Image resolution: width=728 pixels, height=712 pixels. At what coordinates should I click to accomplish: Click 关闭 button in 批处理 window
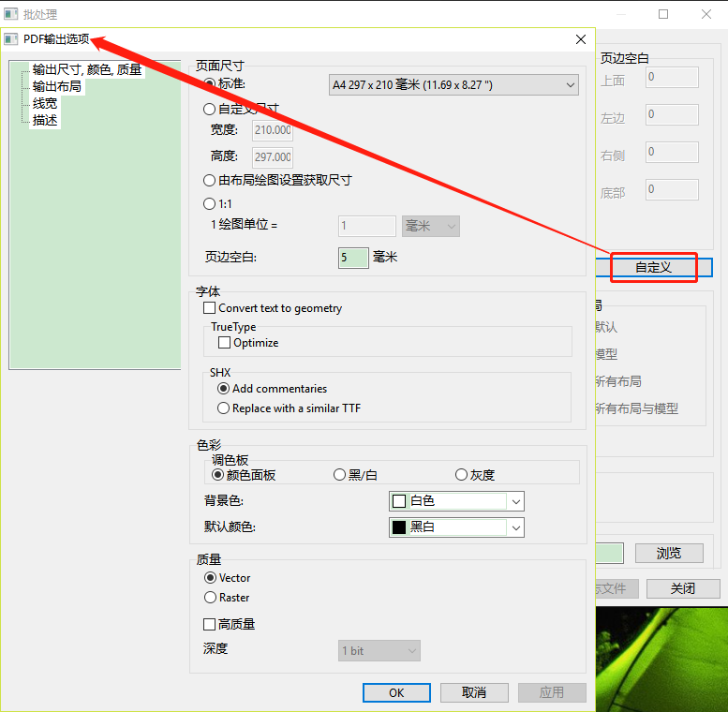[683, 589]
